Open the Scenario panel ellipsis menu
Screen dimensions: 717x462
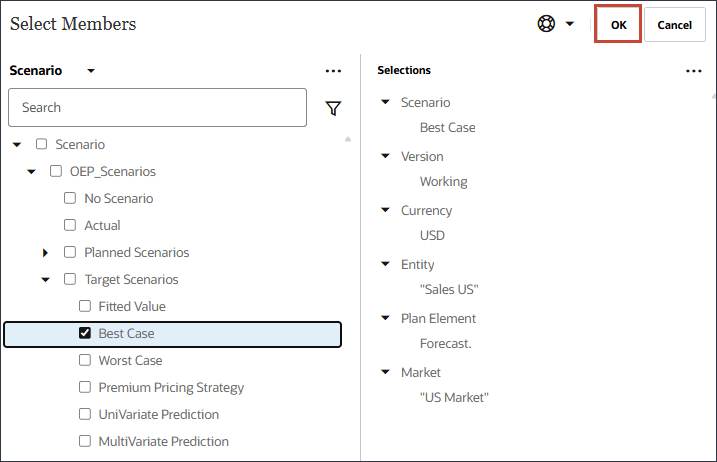point(333,71)
